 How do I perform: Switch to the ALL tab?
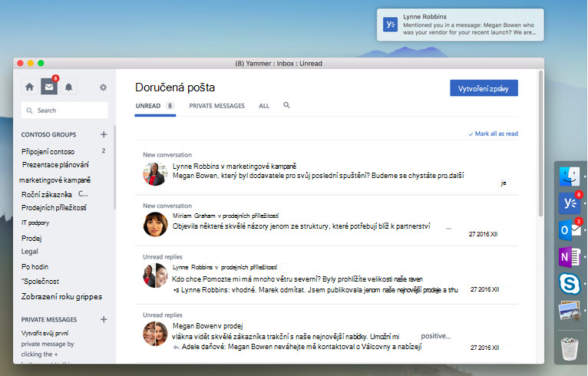pyautogui.click(x=264, y=106)
